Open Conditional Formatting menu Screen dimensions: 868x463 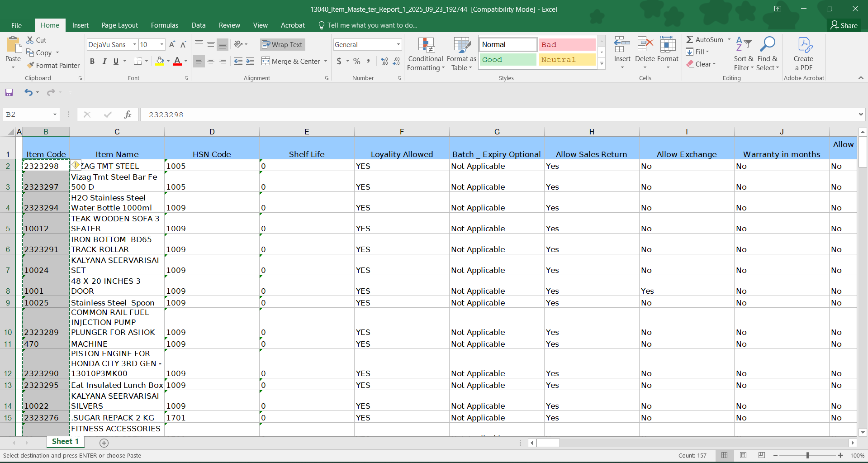coord(425,54)
